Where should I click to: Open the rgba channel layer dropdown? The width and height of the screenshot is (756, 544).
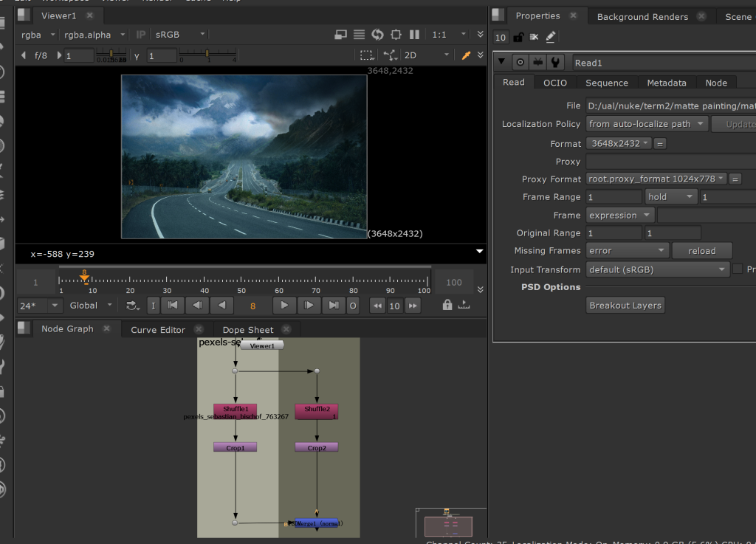38,35
